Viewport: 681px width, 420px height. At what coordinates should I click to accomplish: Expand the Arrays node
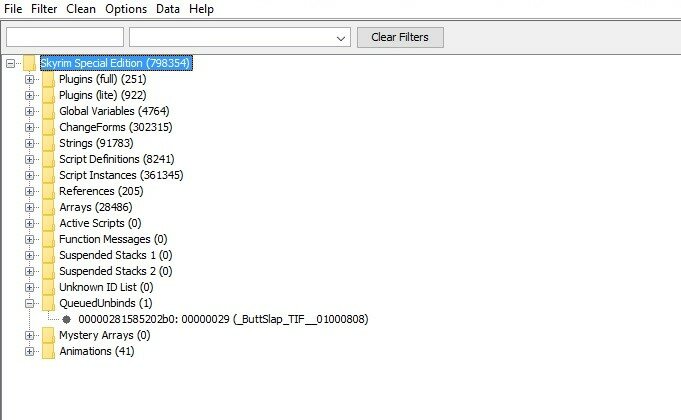pyautogui.click(x=29, y=208)
